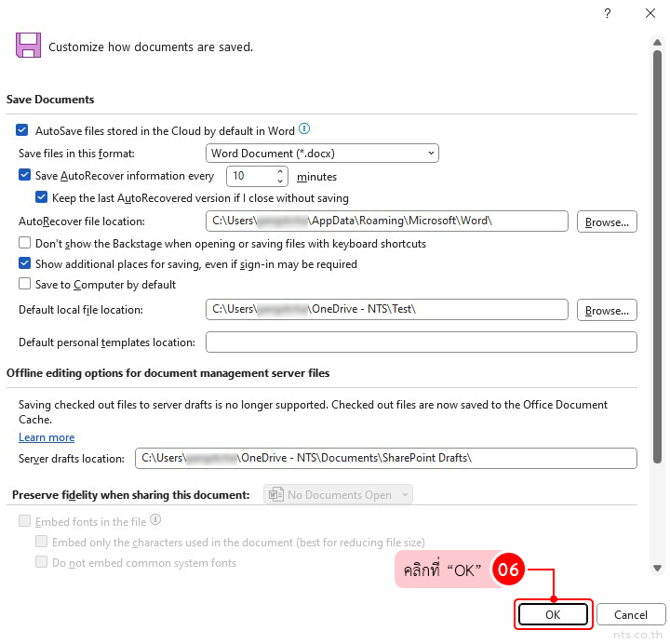This screenshot has width=670, height=644.
Task: Browse for AutoRecover file location
Action: 607,221
